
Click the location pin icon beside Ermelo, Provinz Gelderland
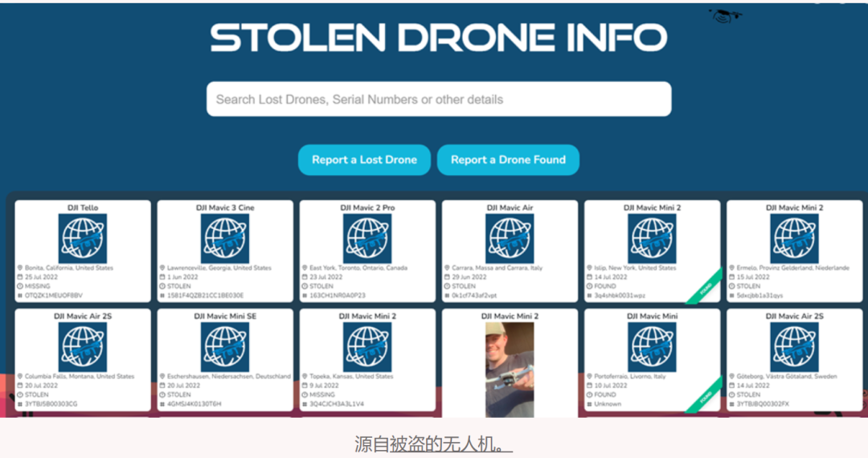coord(731,268)
